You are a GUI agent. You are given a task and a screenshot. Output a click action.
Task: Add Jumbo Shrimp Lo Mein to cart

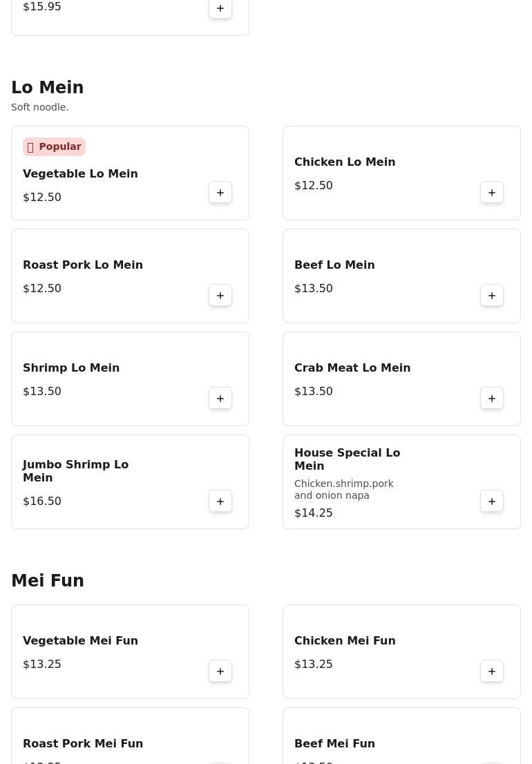coord(220,502)
